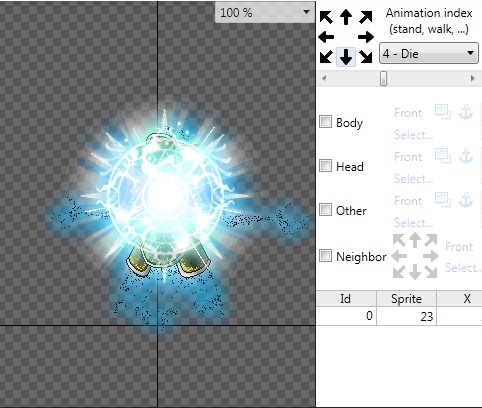
Task: Select the up-right direction arrow
Action: [x=366, y=17]
